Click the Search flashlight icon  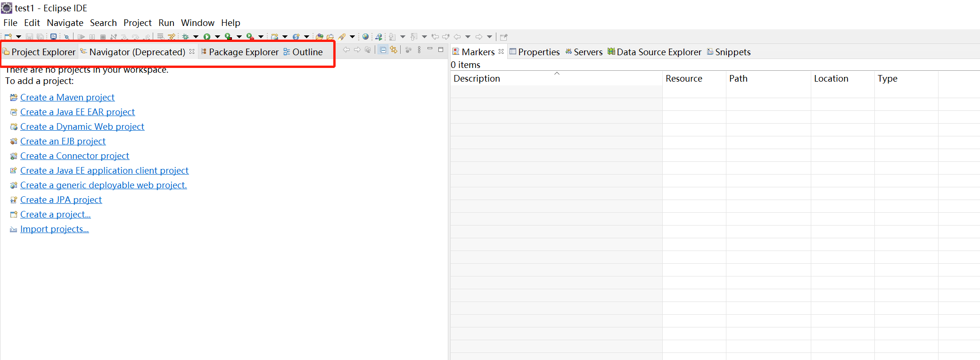tap(342, 36)
